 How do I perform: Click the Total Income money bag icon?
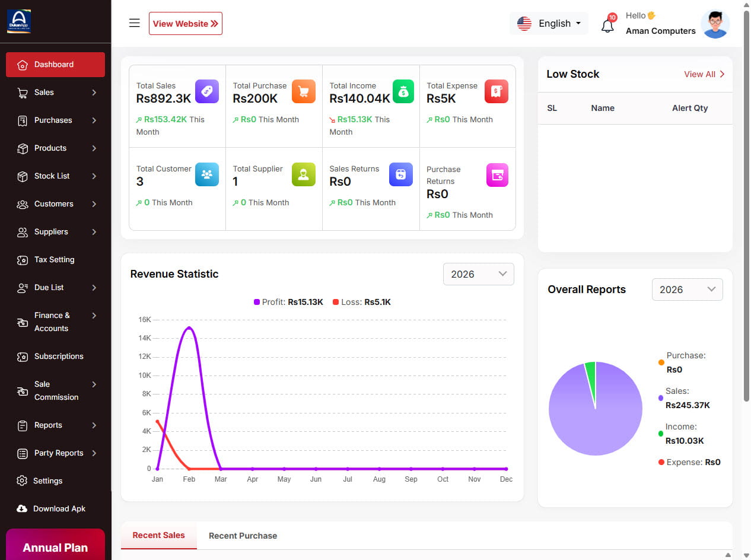pos(403,91)
